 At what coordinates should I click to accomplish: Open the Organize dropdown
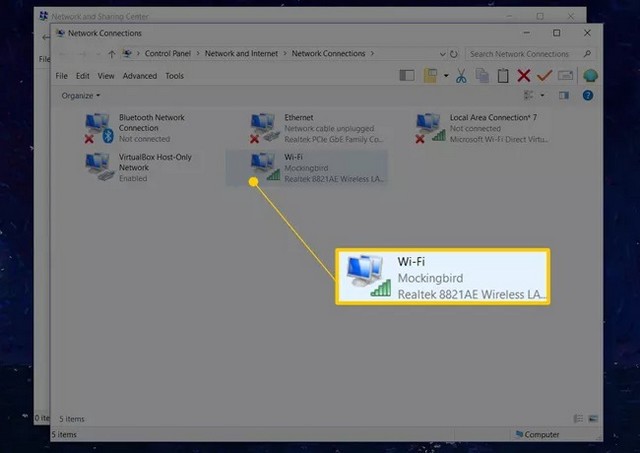pos(80,96)
